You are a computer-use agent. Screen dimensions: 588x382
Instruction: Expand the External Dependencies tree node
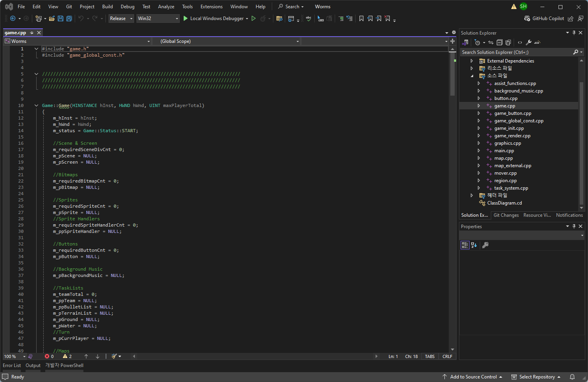point(472,61)
